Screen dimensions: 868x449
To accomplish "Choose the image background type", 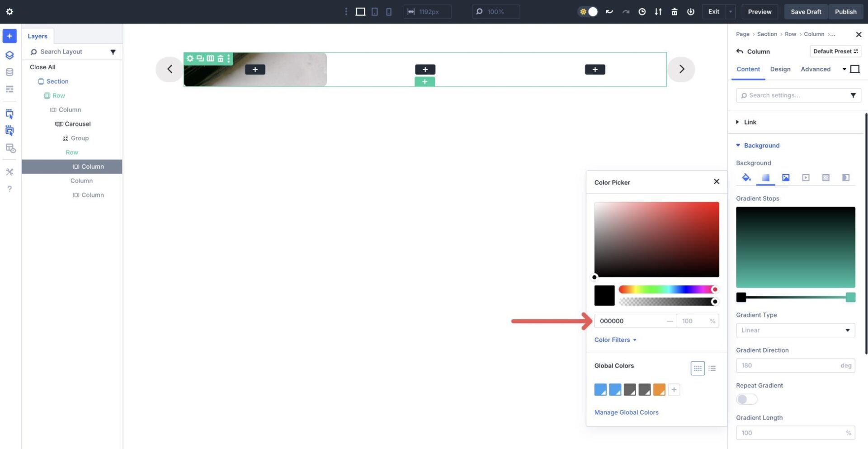I will click(x=786, y=177).
